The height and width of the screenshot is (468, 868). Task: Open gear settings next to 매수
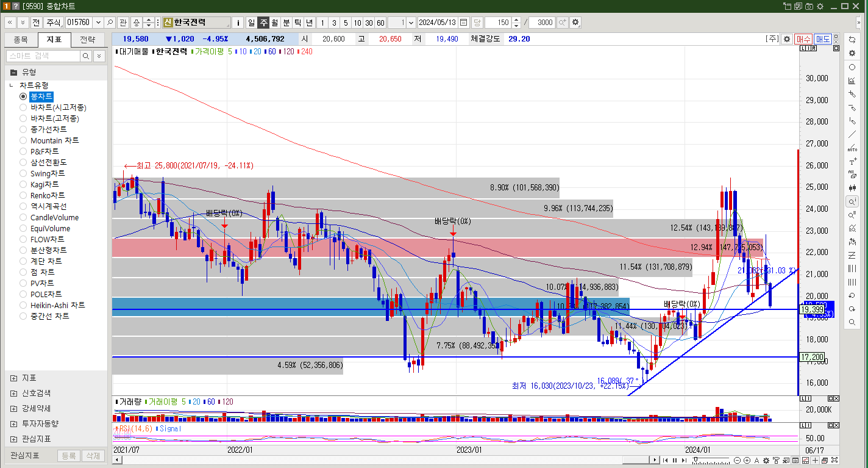click(787, 38)
